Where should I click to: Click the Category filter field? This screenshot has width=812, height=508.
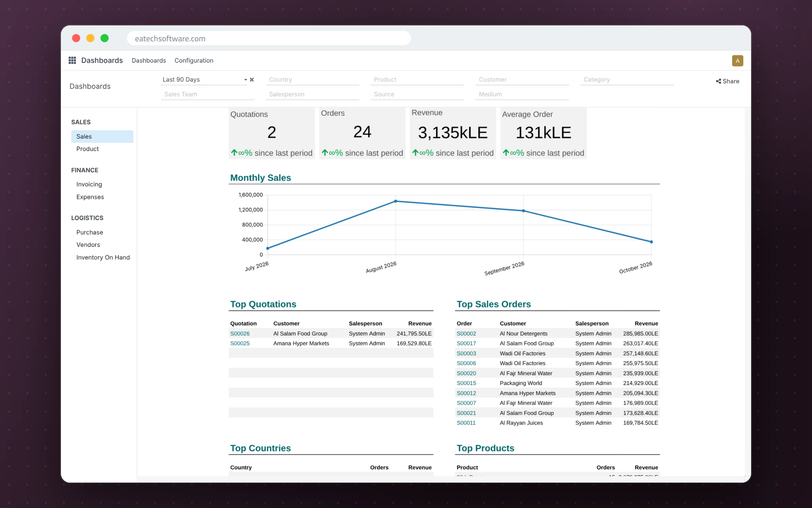coord(627,80)
